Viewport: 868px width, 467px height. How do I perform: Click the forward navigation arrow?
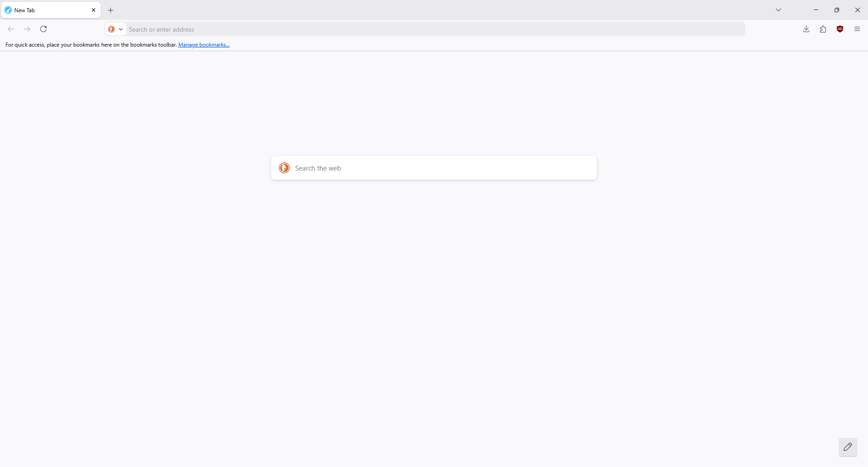27,29
